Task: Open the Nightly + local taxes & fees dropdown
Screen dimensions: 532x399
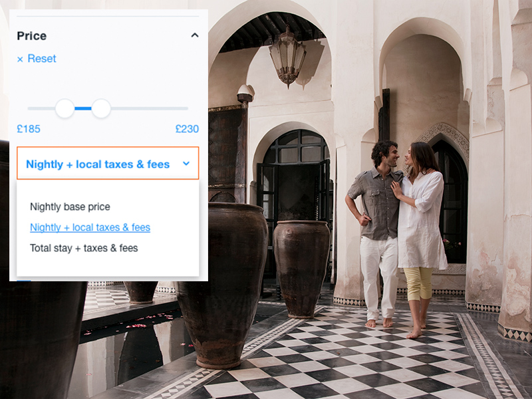Action: point(108,163)
